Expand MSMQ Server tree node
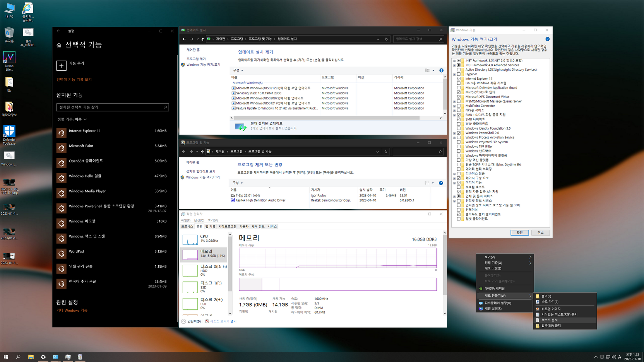 pyautogui.click(x=454, y=101)
